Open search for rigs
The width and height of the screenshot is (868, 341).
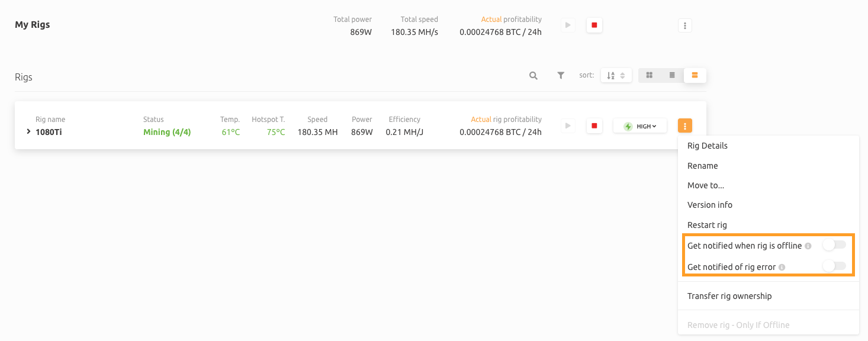[x=533, y=75]
